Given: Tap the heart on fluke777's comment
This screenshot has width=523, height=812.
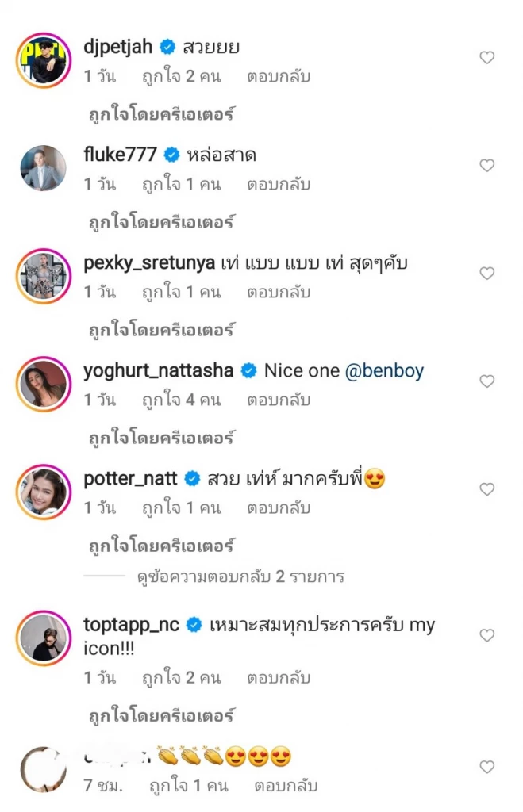Looking at the screenshot, I should coord(487,166).
